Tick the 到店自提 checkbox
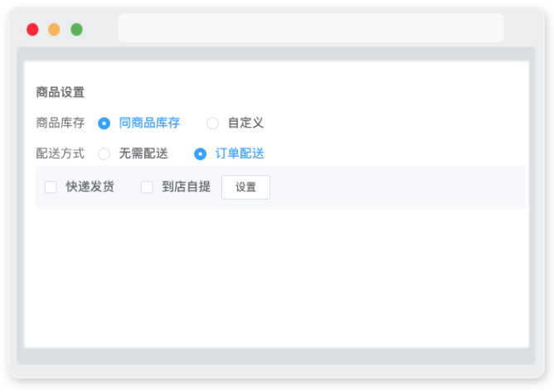The height and width of the screenshot is (392, 554). pos(147,186)
